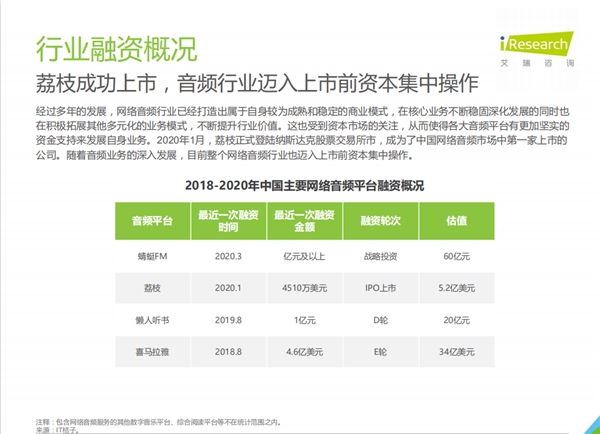Click column header 融资轮次
600x434 pixels.
click(380, 221)
